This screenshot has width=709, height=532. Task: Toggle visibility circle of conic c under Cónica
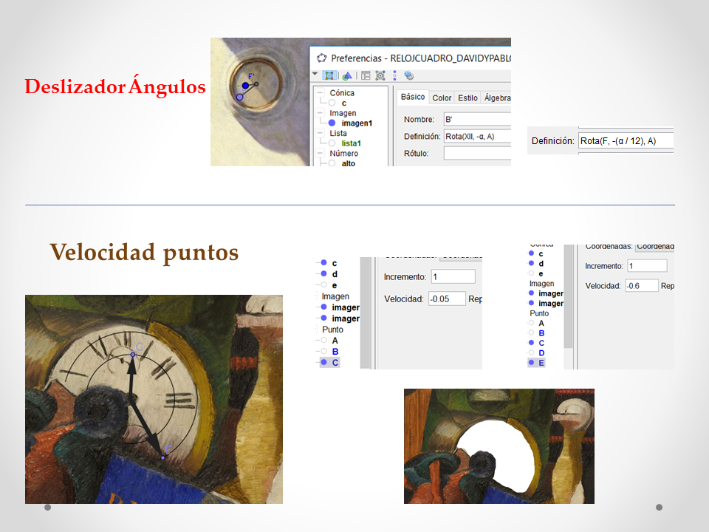pyautogui.click(x=332, y=103)
